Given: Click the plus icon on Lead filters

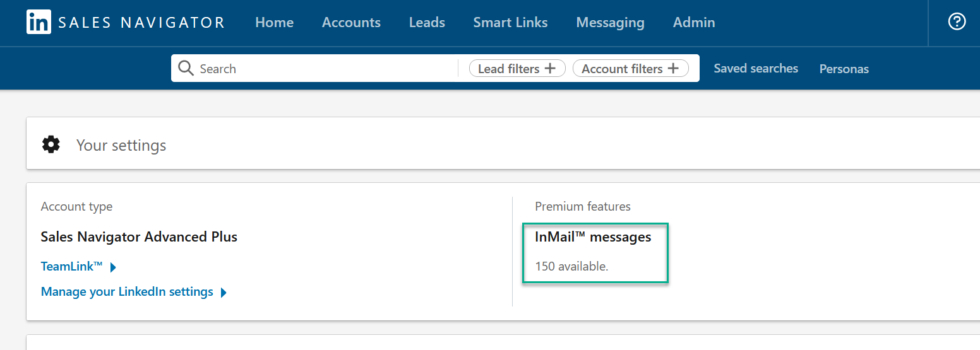Looking at the screenshot, I should coord(550,68).
